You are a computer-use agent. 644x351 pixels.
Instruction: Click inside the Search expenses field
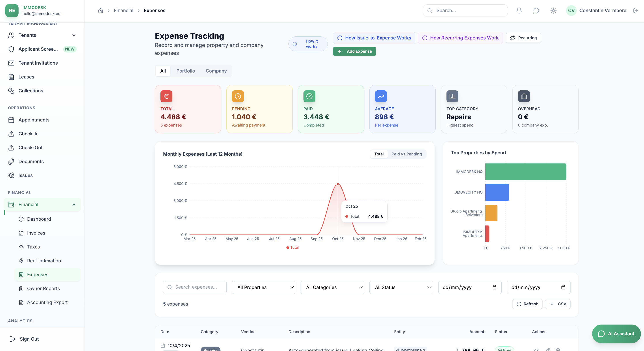coord(198,287)
